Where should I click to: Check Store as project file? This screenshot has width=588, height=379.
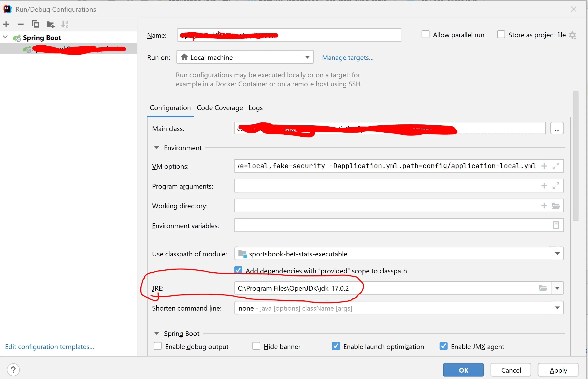[x=501, y=35]
